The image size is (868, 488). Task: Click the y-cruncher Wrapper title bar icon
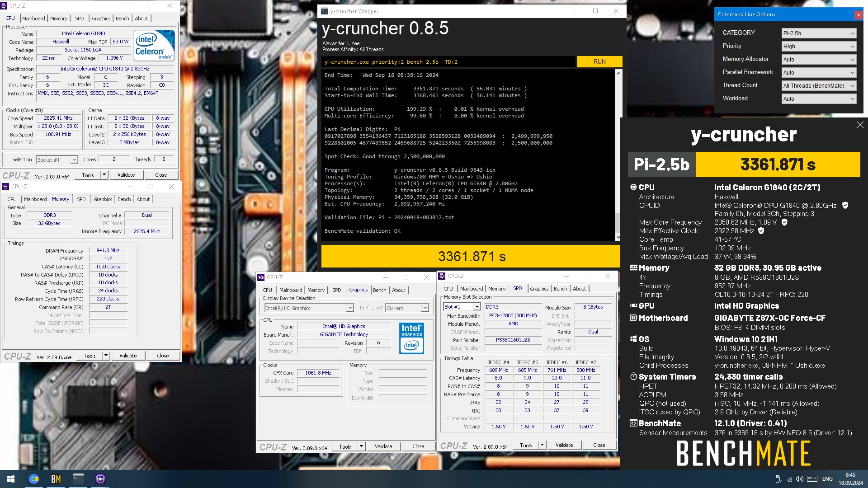tap(325, 11)
